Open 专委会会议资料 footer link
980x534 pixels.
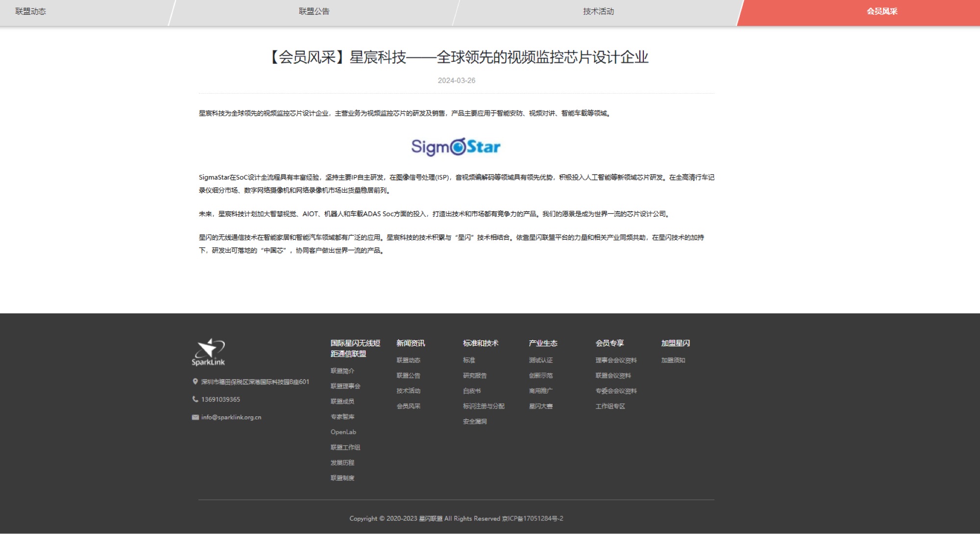(616, 391)
